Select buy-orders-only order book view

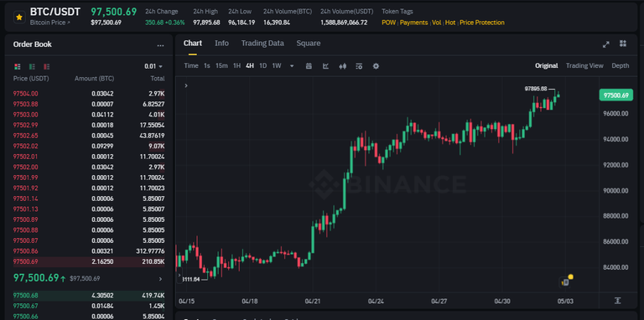(32, 66)
